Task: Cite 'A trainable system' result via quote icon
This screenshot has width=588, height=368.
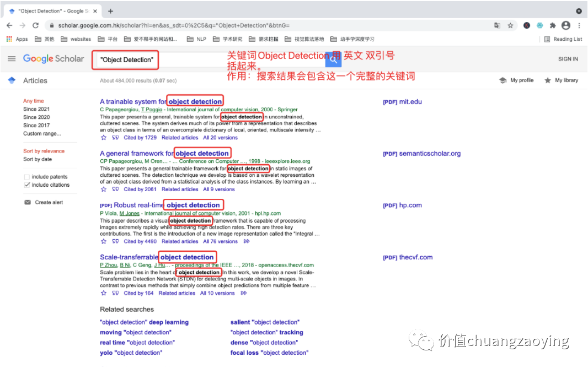Action: [x=115, y=137]
